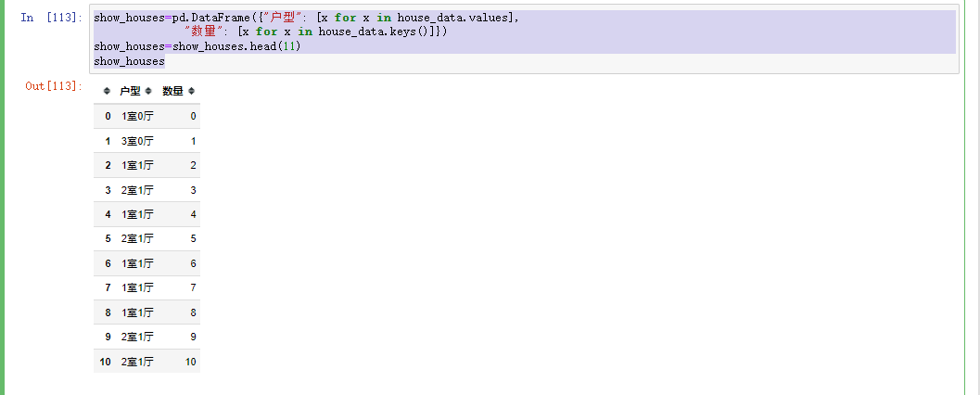Click row index label 1

108,141
